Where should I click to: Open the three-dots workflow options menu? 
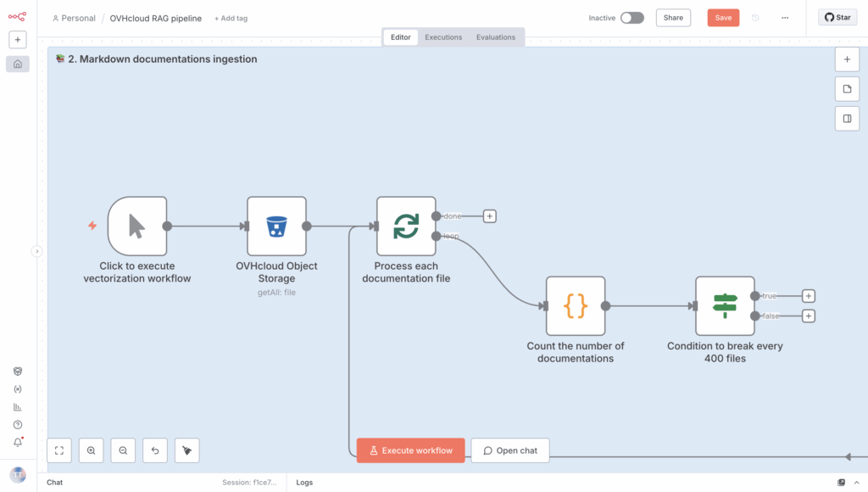pyautogui.click(x=785, y=18)
